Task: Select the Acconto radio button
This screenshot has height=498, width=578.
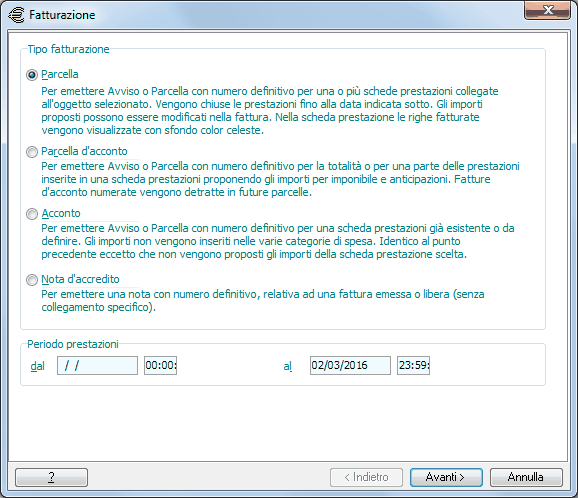Action: 32,214
